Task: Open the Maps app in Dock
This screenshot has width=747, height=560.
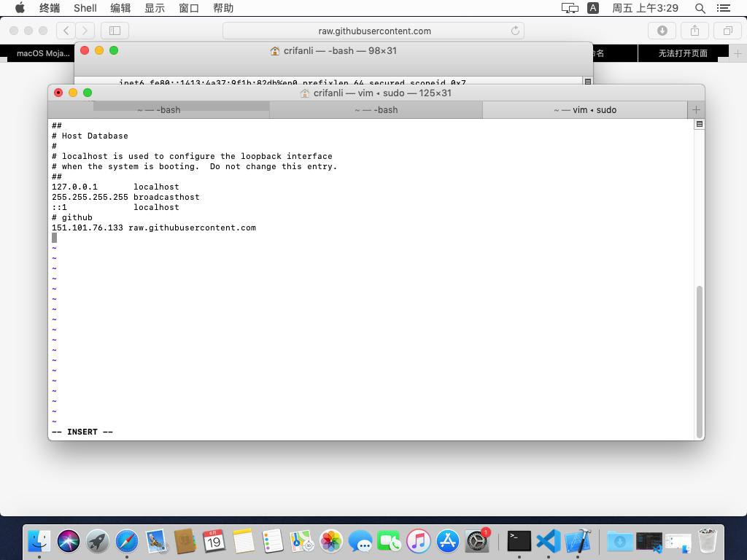Action: point(302,542)
